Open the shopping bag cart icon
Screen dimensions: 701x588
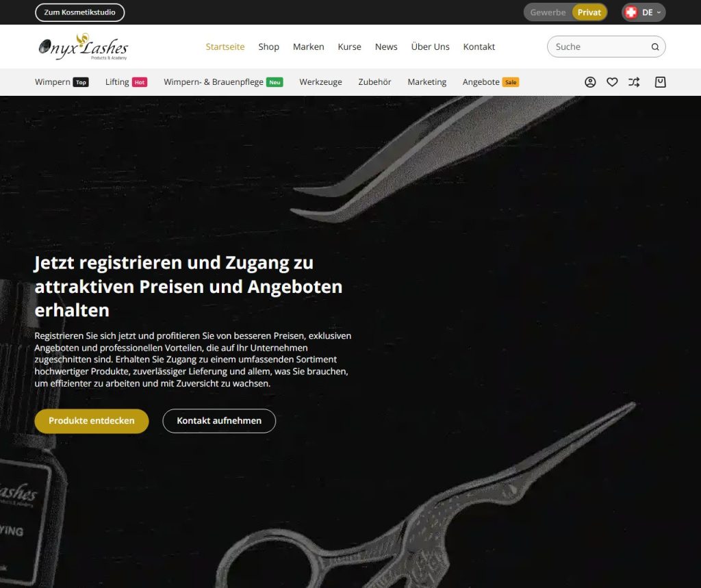(661, 82)
